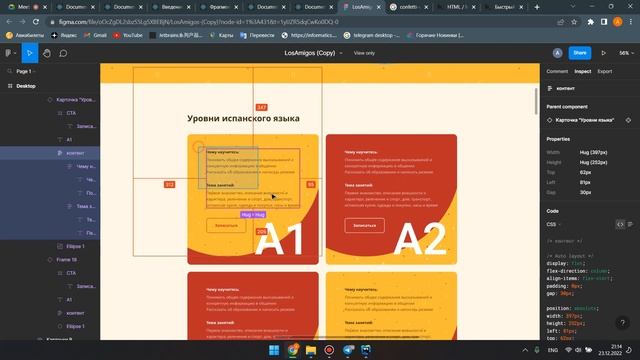Open the CSS language dropdown
Screen dimensions: 640x360
pyautogui.click(x=553, y=224)
